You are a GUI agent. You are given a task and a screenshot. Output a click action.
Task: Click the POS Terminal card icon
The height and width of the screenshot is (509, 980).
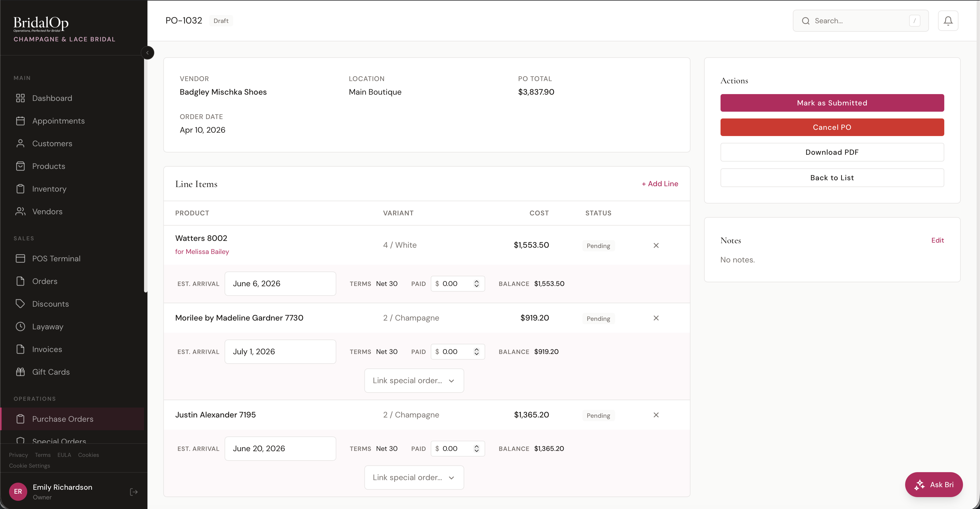click(20, 258)
